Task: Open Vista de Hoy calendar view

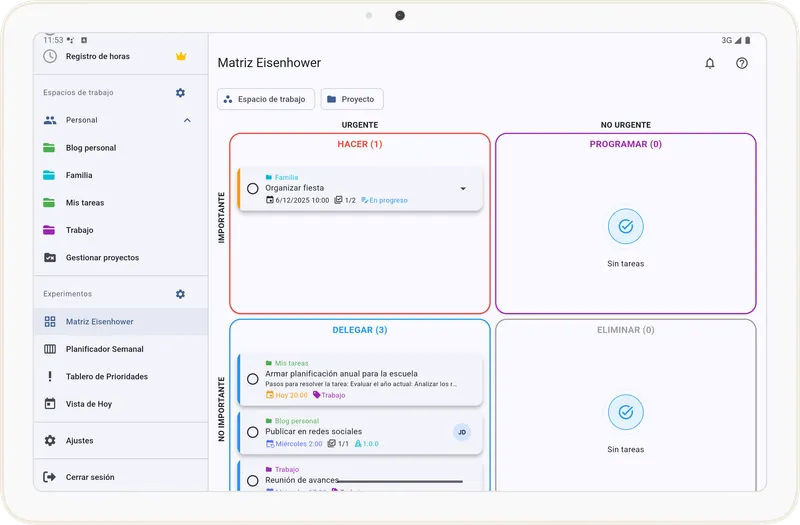Action: 88,404
